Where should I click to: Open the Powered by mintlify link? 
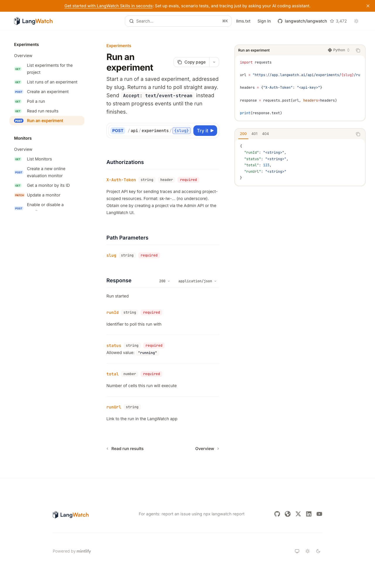coord(72,551)
